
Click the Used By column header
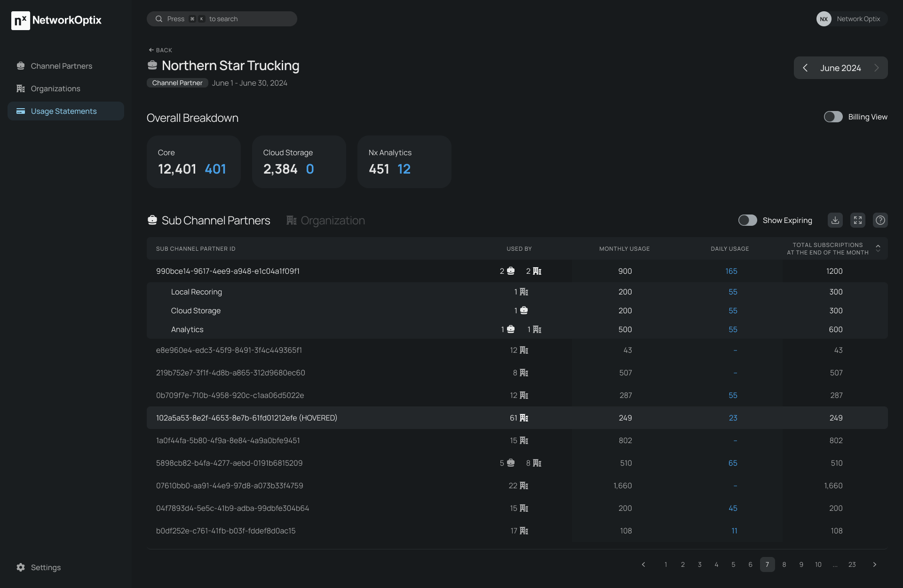pyautogui.click(x=519, y=248)
